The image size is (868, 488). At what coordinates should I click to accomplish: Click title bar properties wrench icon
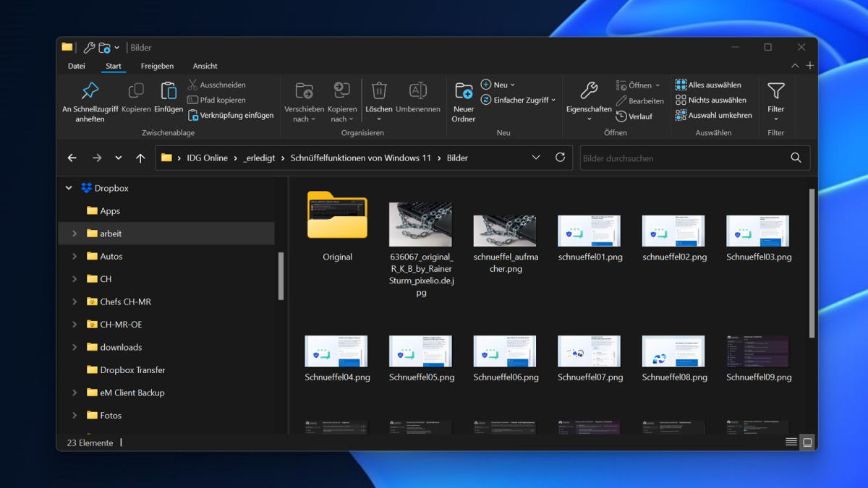(x=89, y=48)
